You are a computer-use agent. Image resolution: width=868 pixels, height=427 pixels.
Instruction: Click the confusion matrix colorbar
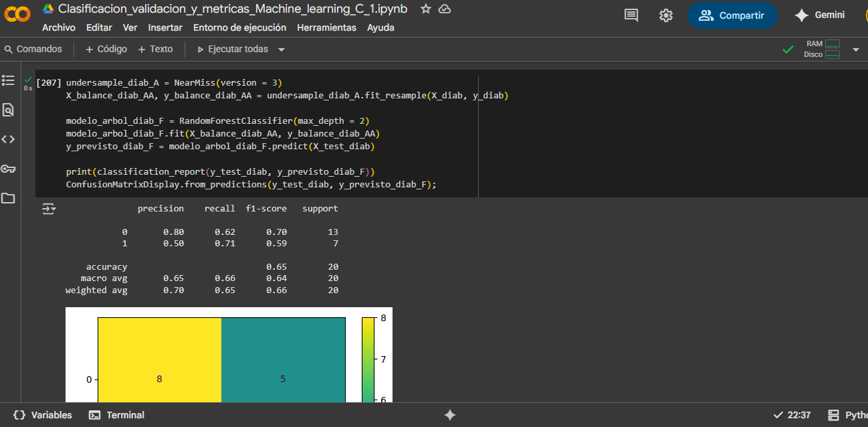[367, 361]
